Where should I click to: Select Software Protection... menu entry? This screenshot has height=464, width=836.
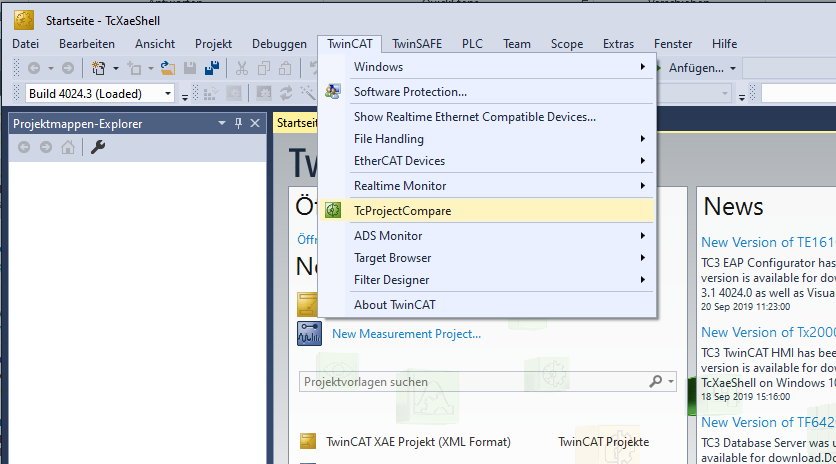click(487, 92)
